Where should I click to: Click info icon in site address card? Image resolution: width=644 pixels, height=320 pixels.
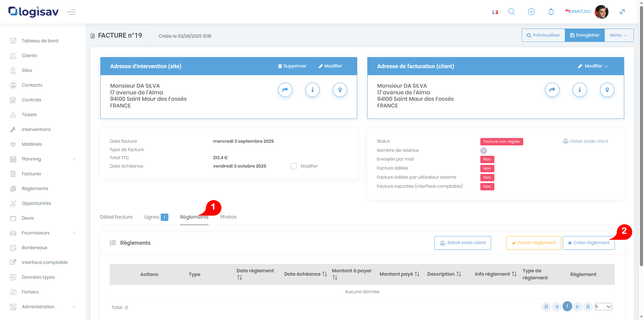point(312,90)
